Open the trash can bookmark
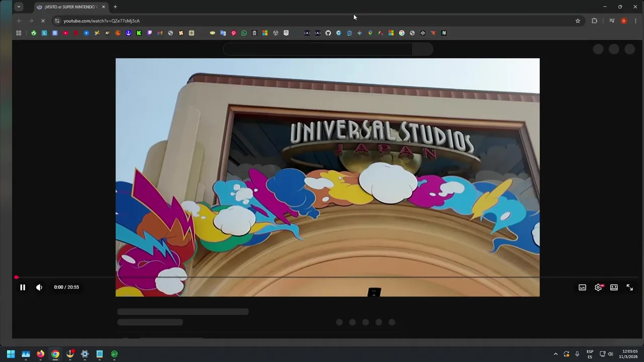644x362 pixels. tap(255, 33)
